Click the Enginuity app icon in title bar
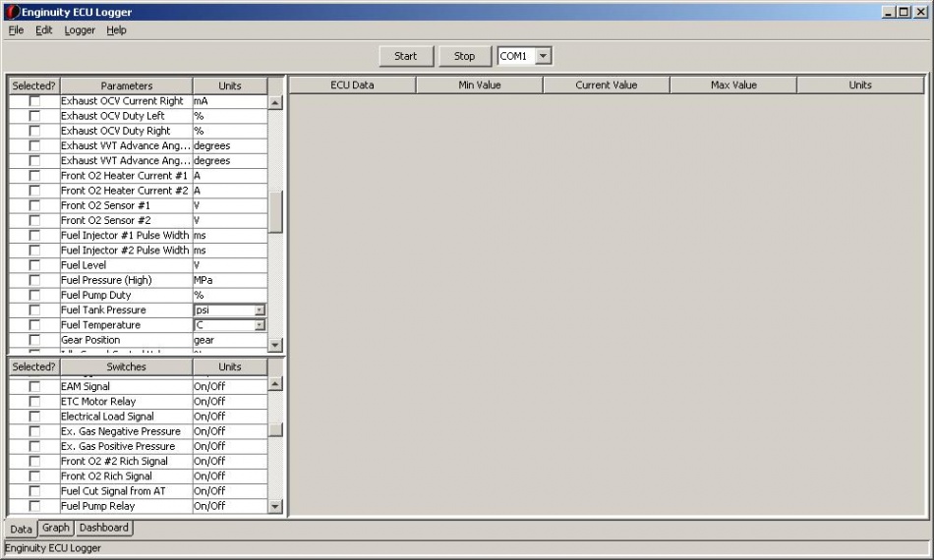Viewport: 934px width, 560px height. pos(12,12)
